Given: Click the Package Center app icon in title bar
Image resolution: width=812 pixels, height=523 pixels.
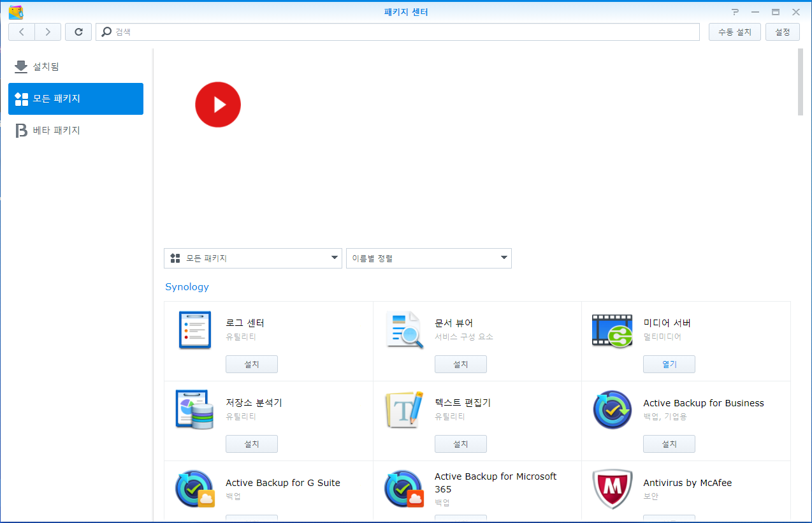Looking at the screenshot, I should pyautogui.click(x=16, y=12).
